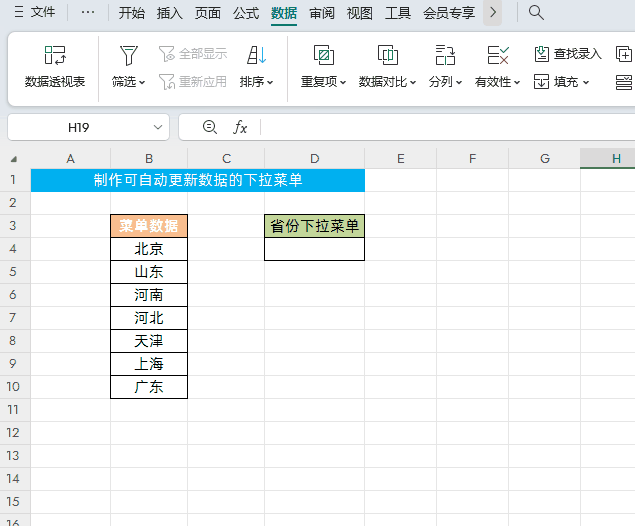The height and width of the screenshot is (526, 635).
Task: Select column H header
Action: coord(607,158)
